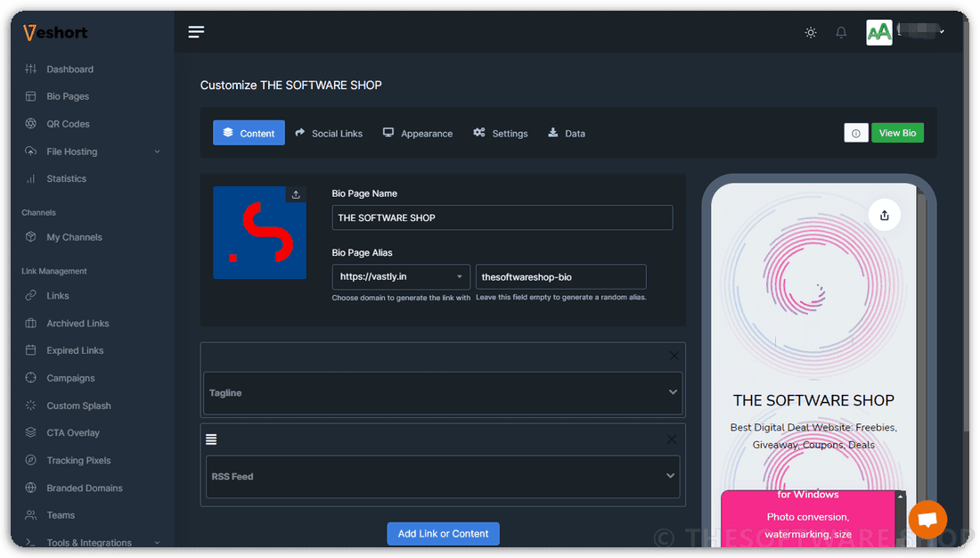
Task: Switch to Settings tab
Action: tap(501, 133)
